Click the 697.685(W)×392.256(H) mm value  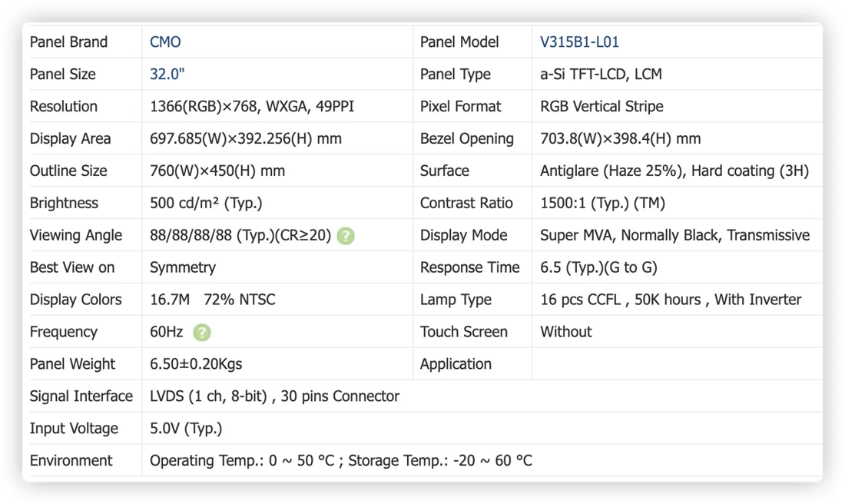246,138
